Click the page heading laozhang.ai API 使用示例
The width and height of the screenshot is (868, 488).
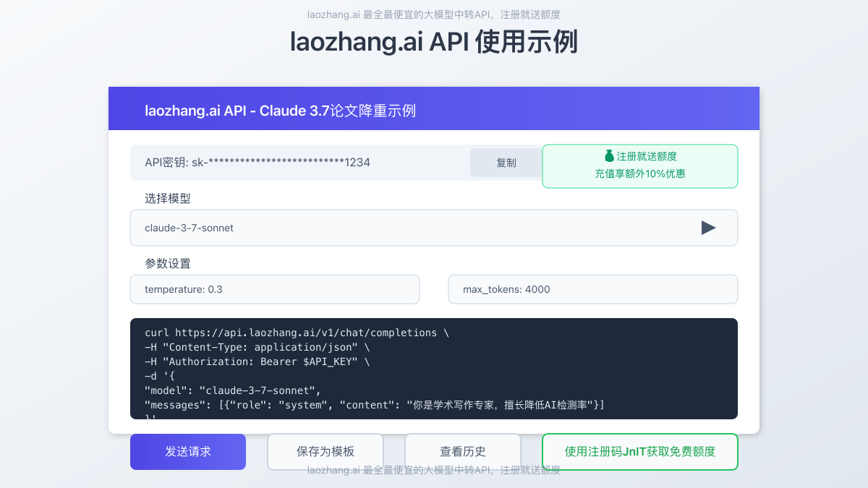434,42
